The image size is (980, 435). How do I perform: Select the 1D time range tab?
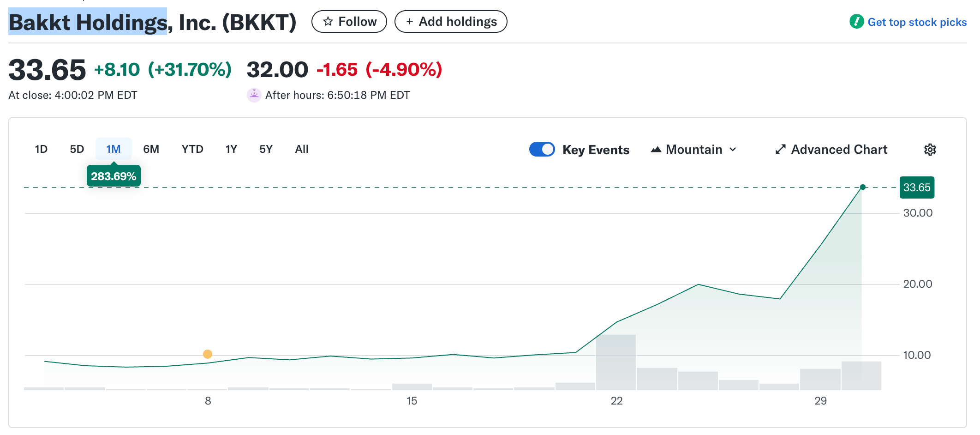[x=41, y=149]
